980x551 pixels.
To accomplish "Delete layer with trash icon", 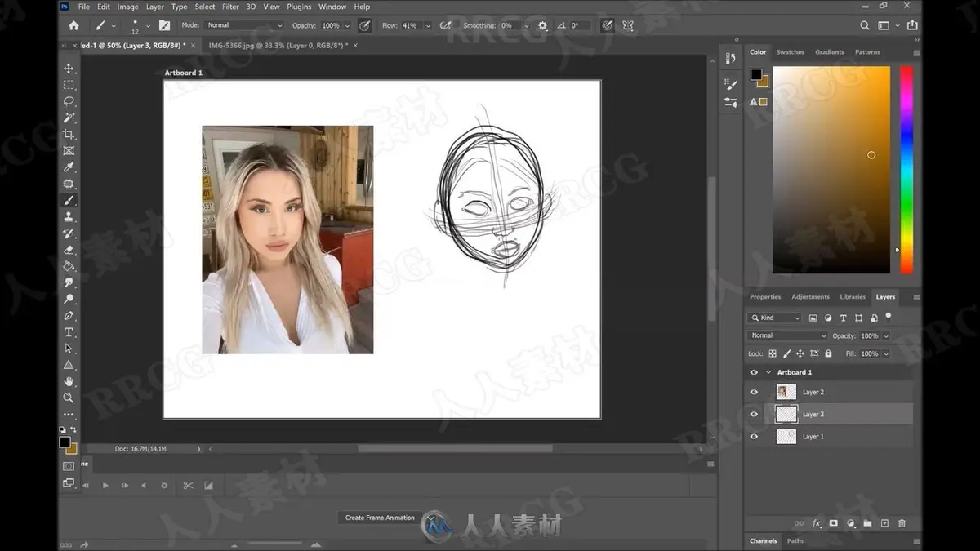I will click(x=902, y=523).
